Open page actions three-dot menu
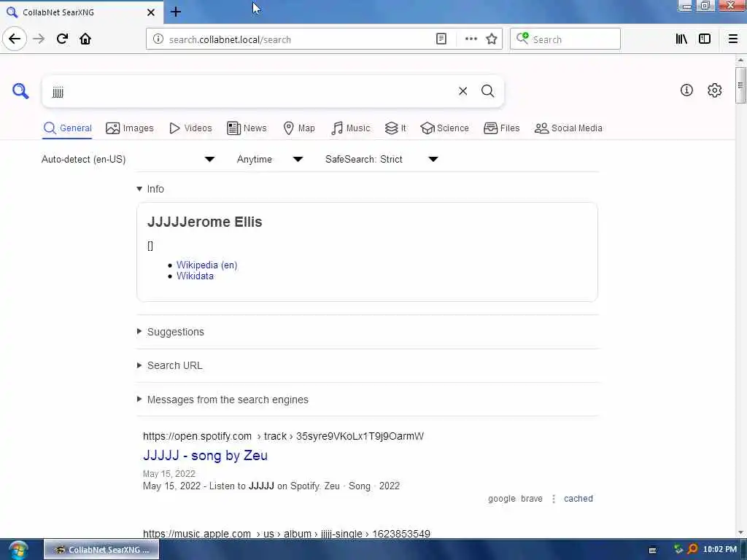This screenshot has height=560, width=747. coord(471,39)
